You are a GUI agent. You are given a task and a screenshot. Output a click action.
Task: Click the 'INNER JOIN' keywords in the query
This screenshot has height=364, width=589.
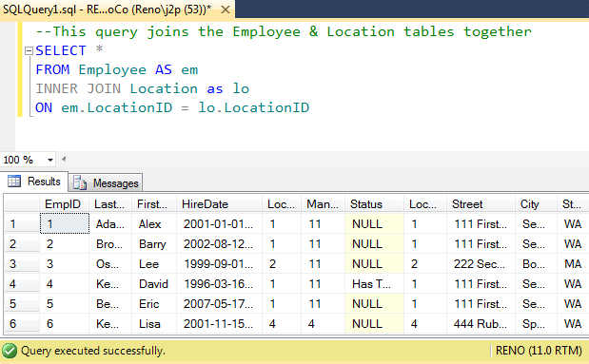(x=78, y=89)
